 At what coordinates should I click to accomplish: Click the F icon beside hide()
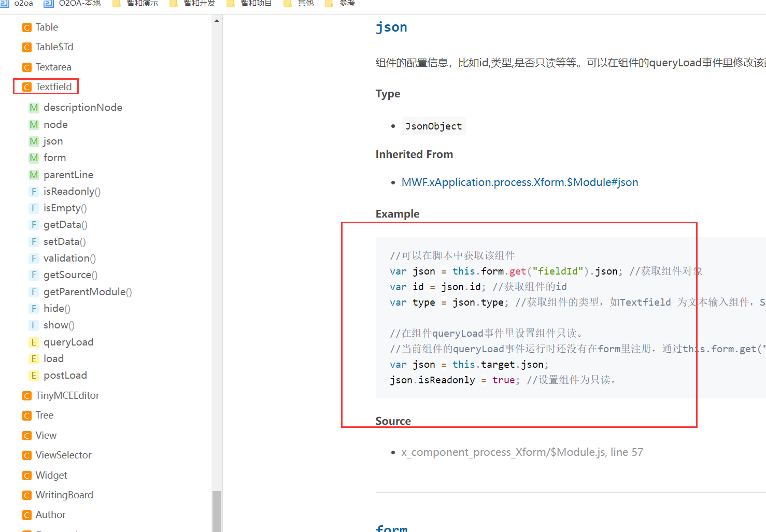point(34,309)
